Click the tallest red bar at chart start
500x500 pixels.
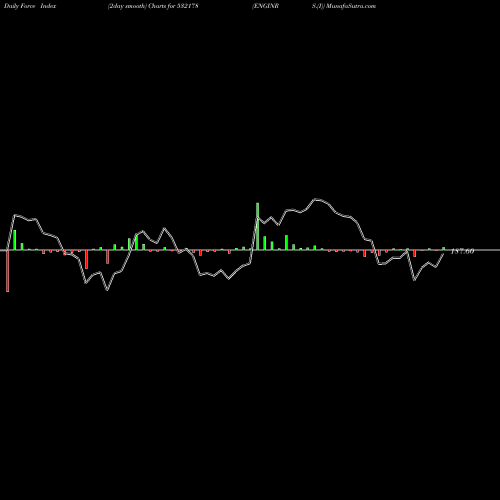pyautogui.click(x=8, y=271)
